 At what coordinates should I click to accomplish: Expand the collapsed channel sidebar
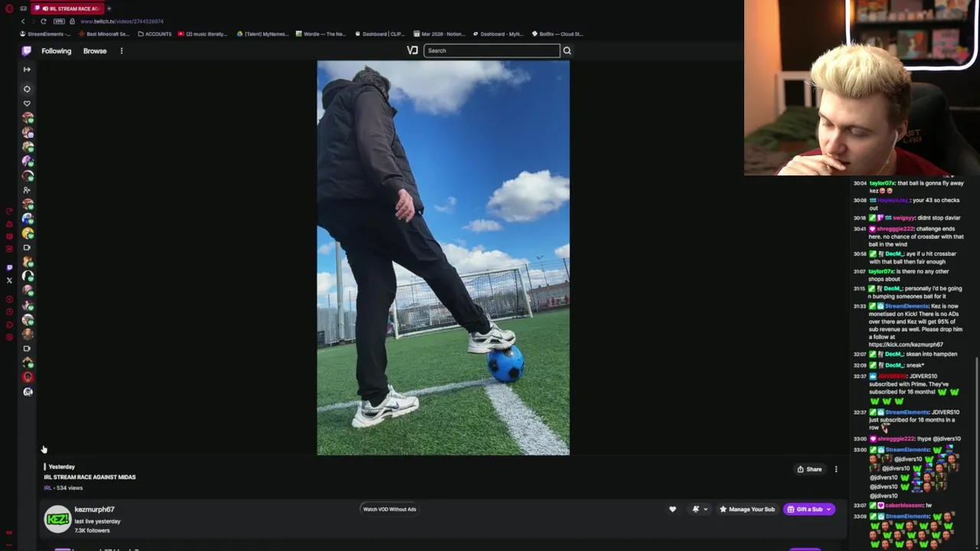[x=27, y=69]
